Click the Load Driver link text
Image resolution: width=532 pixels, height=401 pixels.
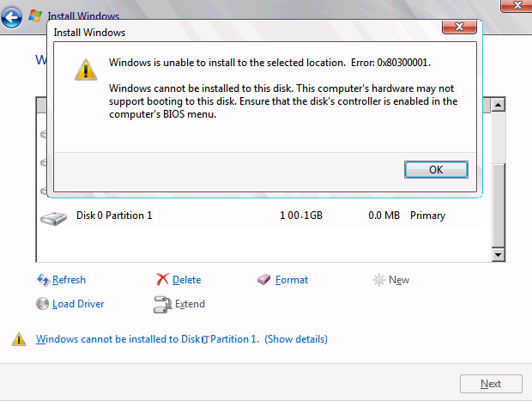[78, 304]
